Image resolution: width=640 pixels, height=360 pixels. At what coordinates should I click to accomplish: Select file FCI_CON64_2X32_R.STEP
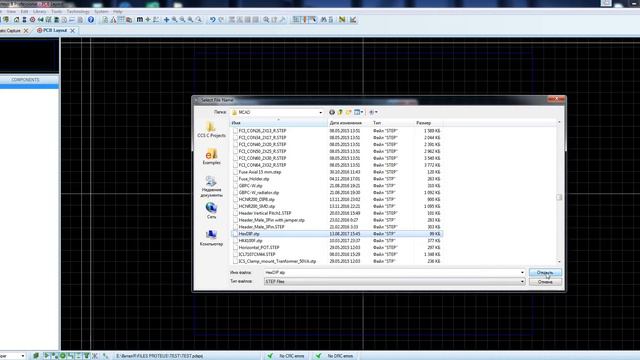(x=262, y=165)
